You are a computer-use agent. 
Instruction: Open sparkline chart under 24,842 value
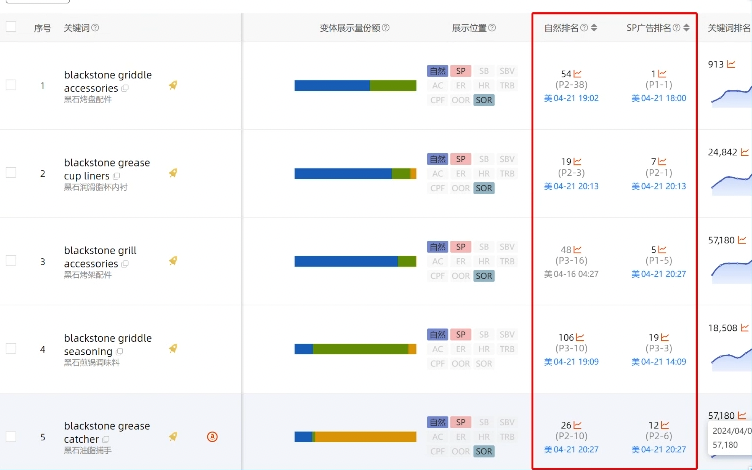click(x=731, y=183)
